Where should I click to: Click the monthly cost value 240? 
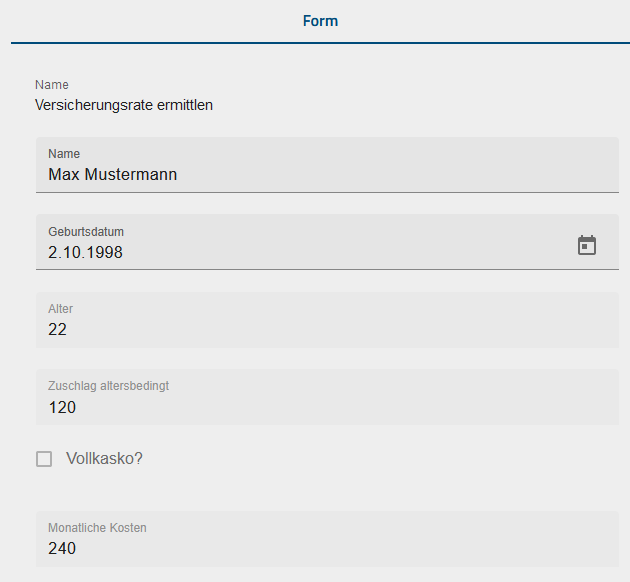click(x=62, y=549)
